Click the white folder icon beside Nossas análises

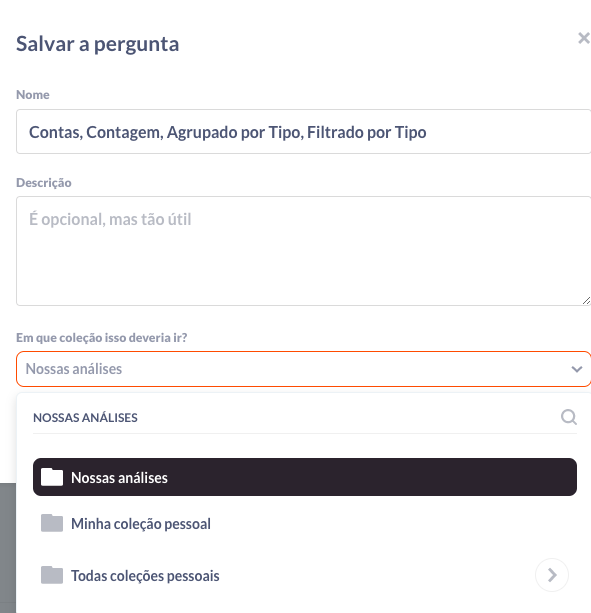[x=52, y=477]
